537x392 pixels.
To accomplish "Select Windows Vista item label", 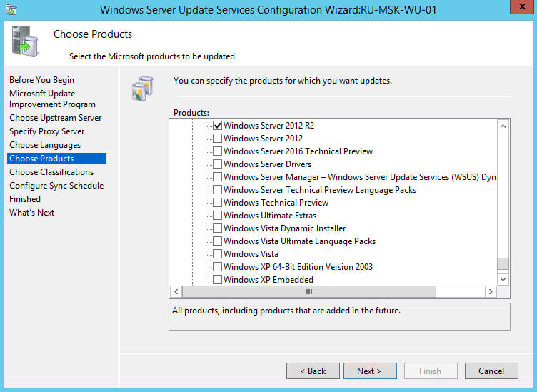I will 251,254.
